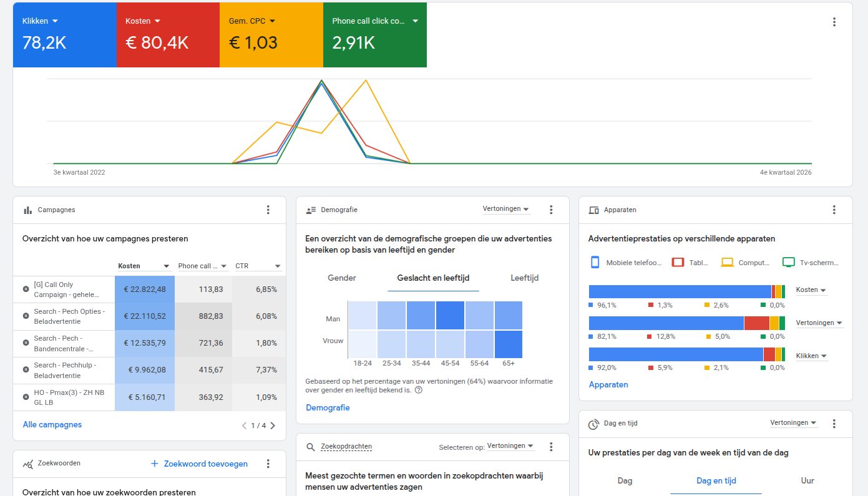Open the CTR column dropdown in the Campagnes table
The width and height of the screenshot is (868, 496).
[x=258, y=266]
